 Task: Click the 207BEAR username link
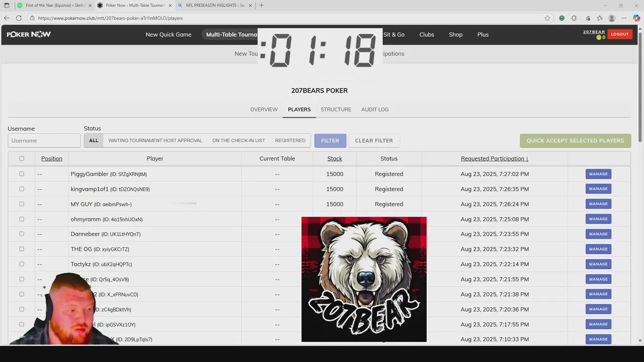click(594, 32)
